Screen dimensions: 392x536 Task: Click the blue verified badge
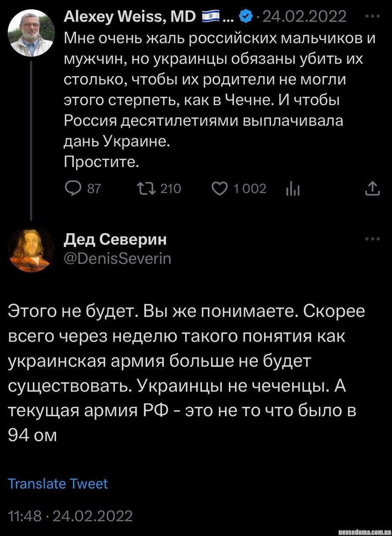(x=245, y=17)
